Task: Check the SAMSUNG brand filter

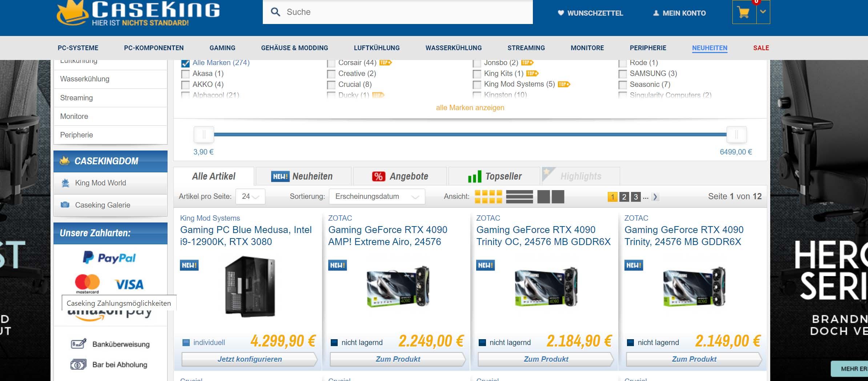Action: [x=623, y=74]
